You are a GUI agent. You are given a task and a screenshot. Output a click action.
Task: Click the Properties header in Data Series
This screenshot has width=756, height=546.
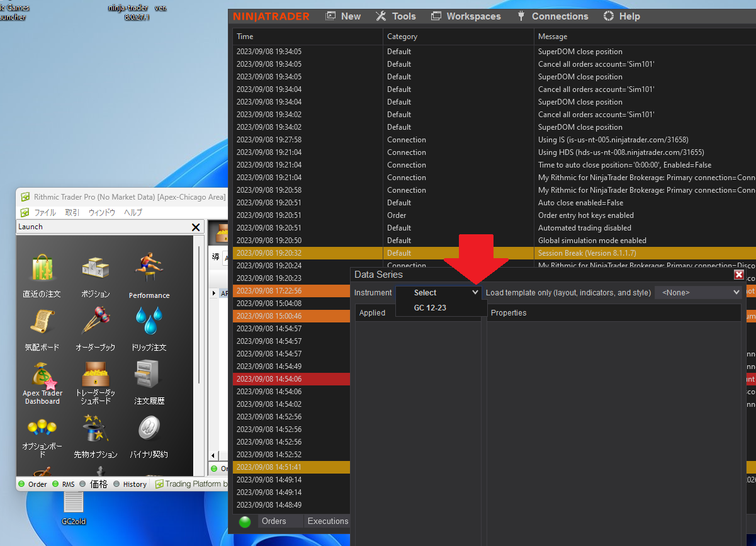click(x=614, y=313)
